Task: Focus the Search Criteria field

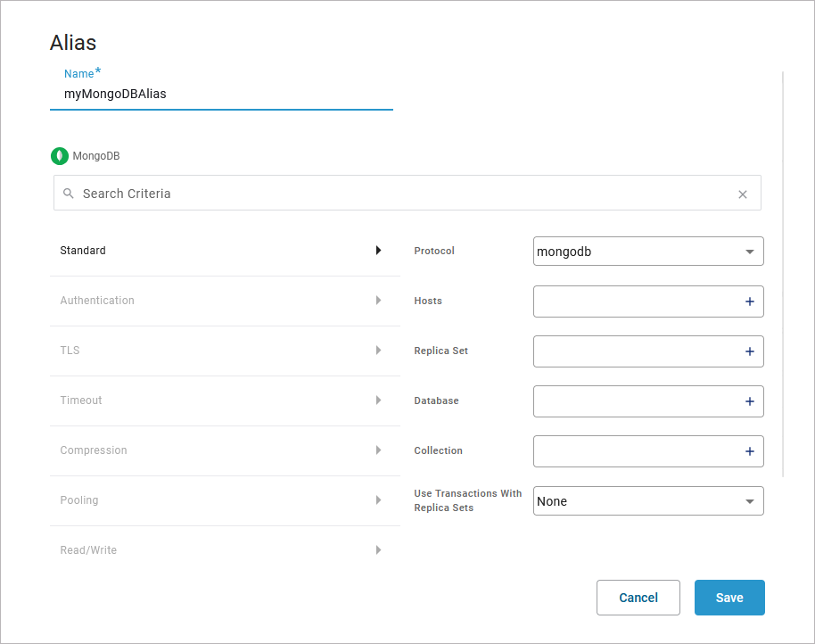Action: 401,194
